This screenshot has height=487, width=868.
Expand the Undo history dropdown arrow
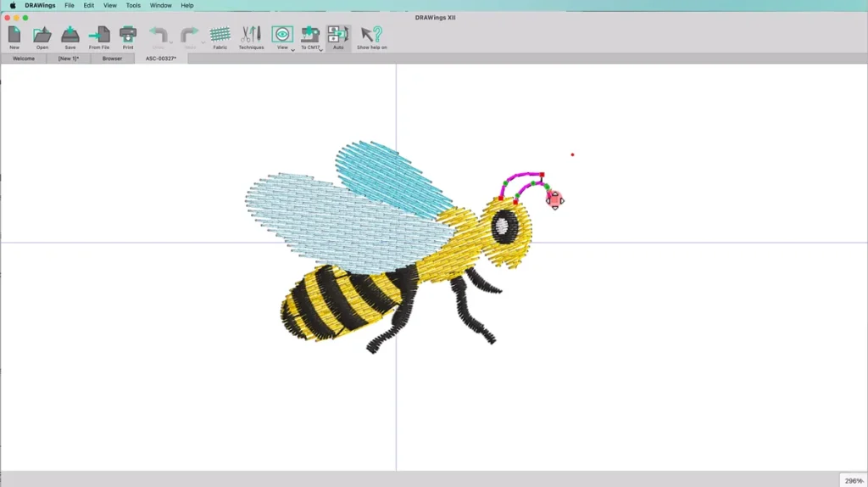point(171,42)
